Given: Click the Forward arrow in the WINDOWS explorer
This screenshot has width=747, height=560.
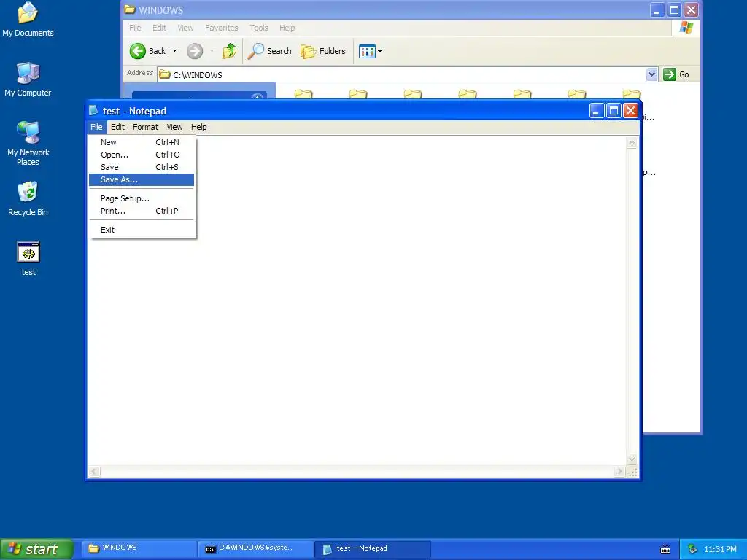Looking at the screenshot, I should [194, 51].
